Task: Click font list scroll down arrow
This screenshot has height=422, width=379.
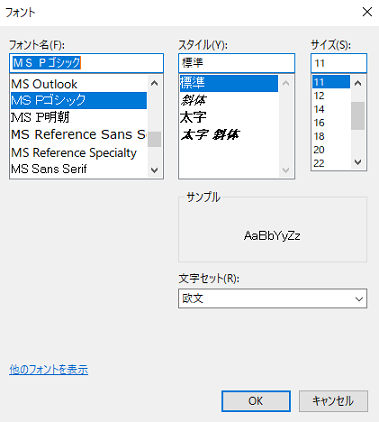Action: [x=154, y=170]
